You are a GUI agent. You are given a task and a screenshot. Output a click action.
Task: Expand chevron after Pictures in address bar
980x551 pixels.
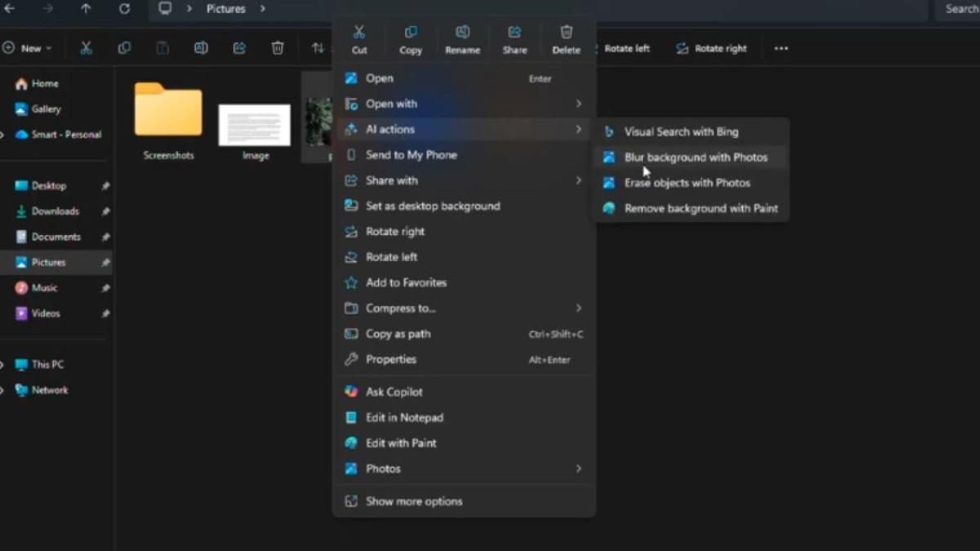(x=263, y=9)
